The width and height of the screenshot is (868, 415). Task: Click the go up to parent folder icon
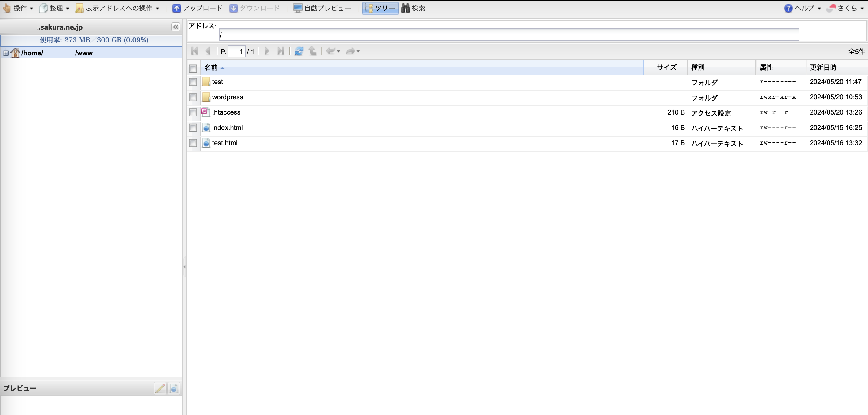coord(313,51)
